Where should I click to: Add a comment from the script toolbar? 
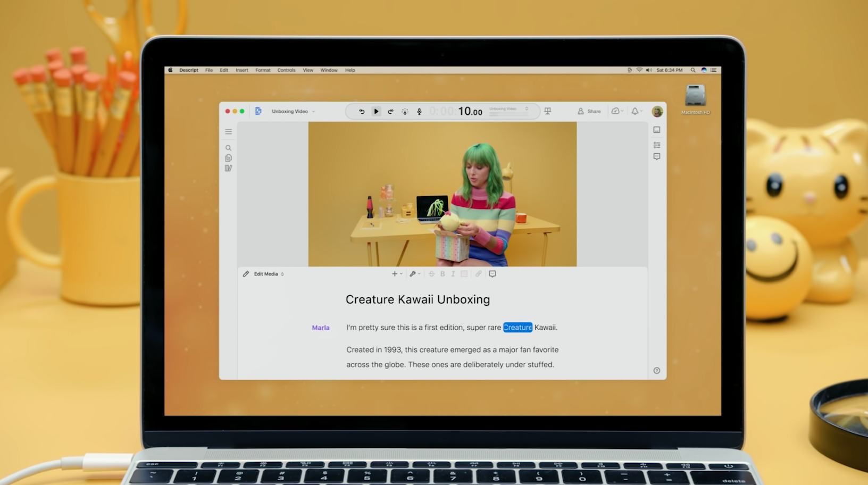493,274
